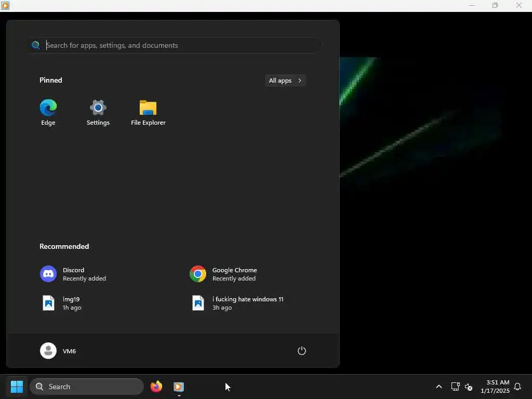Click the VM6 user avatar icon

pyautogui.click(x=48, y=351)
